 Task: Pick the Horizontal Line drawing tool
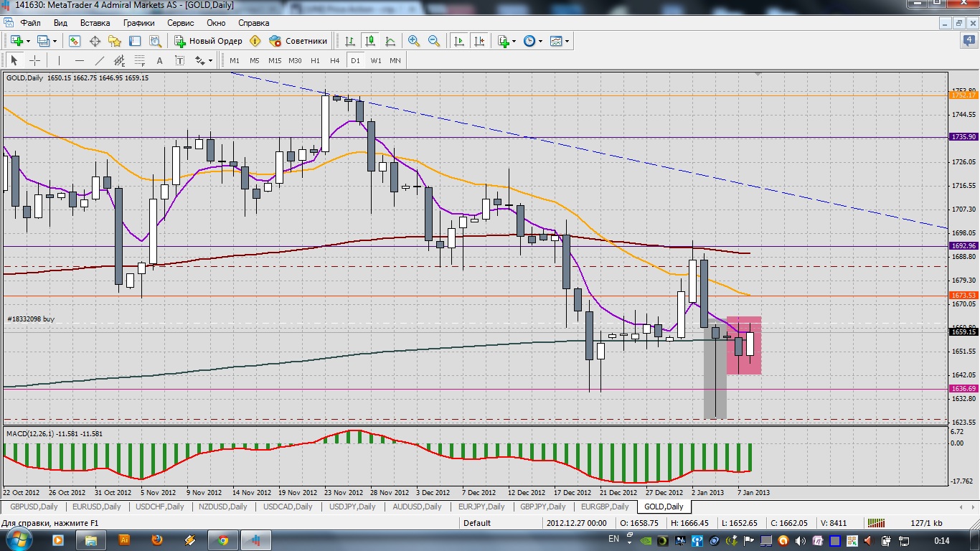79,60
